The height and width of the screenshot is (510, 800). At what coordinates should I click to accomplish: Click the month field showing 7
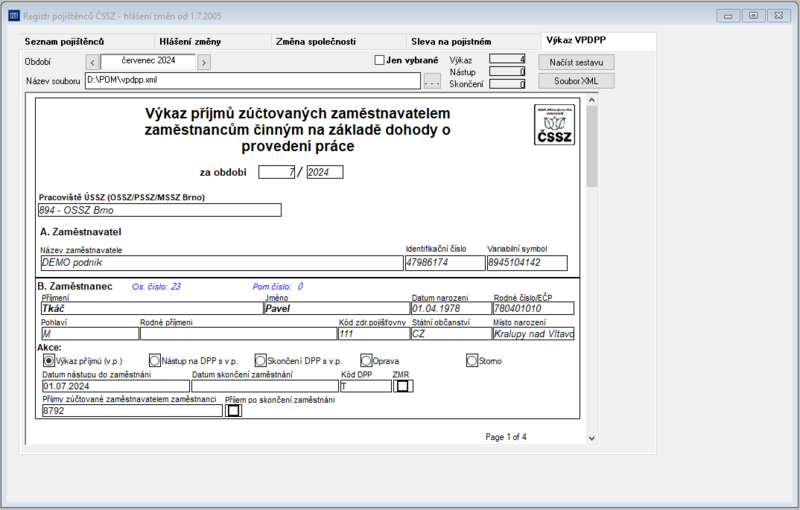point(277,172)
